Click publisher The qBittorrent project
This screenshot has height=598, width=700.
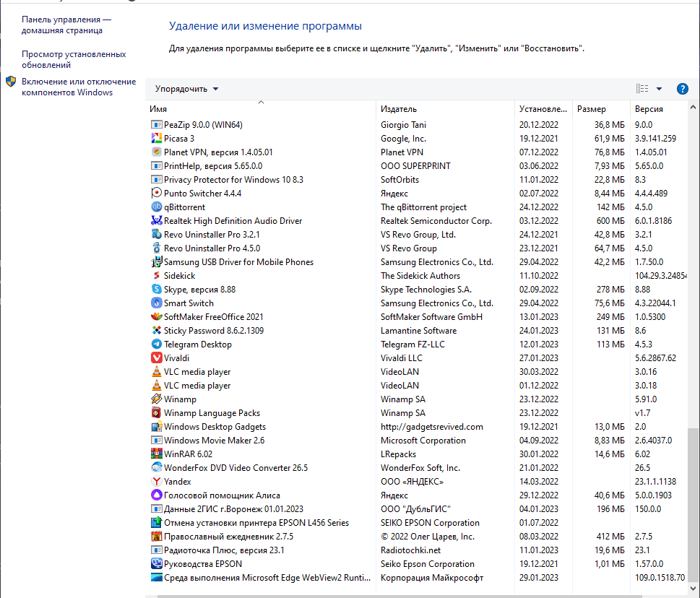coord(423,207)
